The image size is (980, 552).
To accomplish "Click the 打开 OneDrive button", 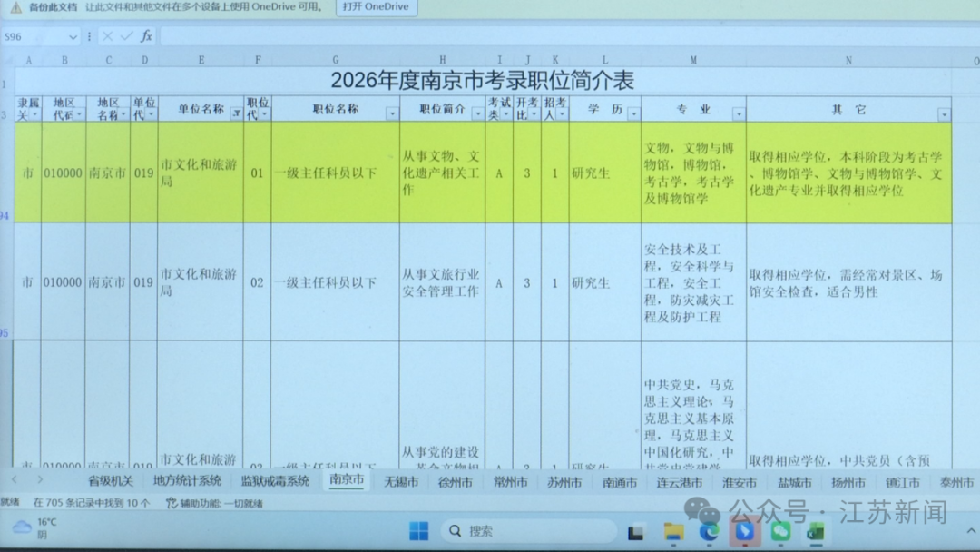I will pos(377,7).
